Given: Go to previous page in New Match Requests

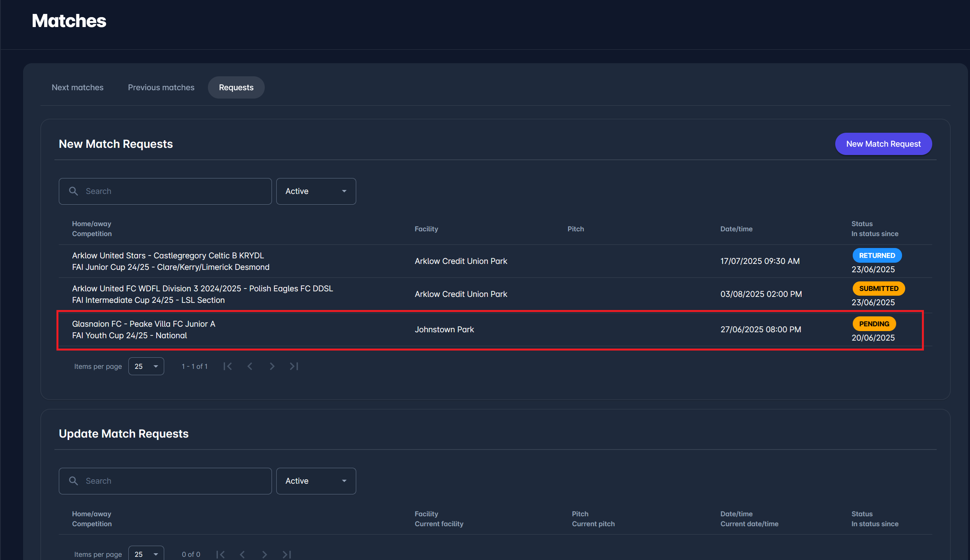Looking at the screenshot, I should 250,366.
